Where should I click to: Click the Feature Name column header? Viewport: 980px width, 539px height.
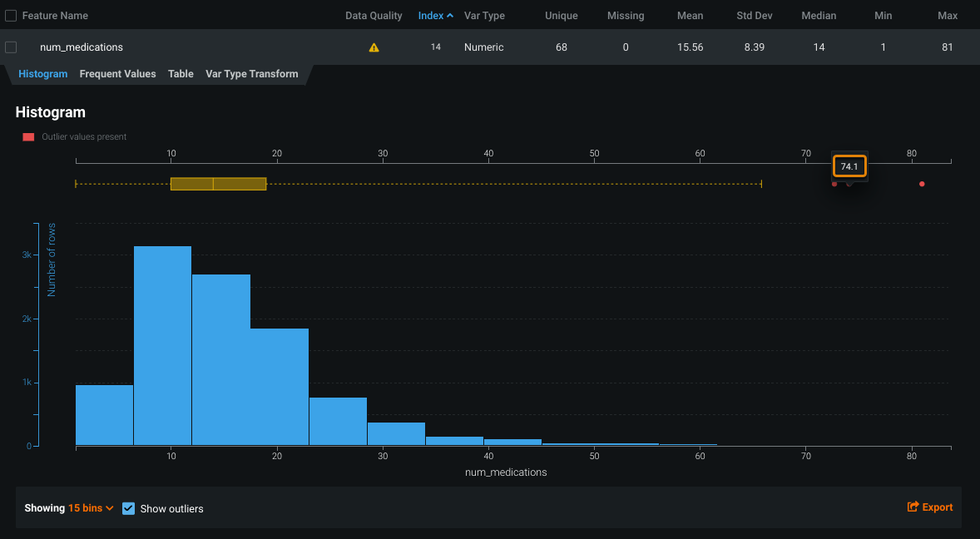click(x=55, y=16)
